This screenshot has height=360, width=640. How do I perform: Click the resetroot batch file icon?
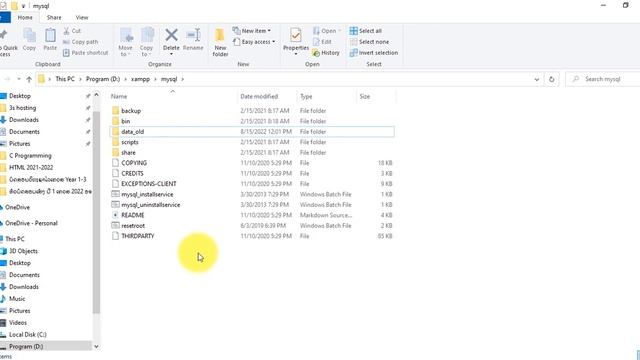coord(116,226)
